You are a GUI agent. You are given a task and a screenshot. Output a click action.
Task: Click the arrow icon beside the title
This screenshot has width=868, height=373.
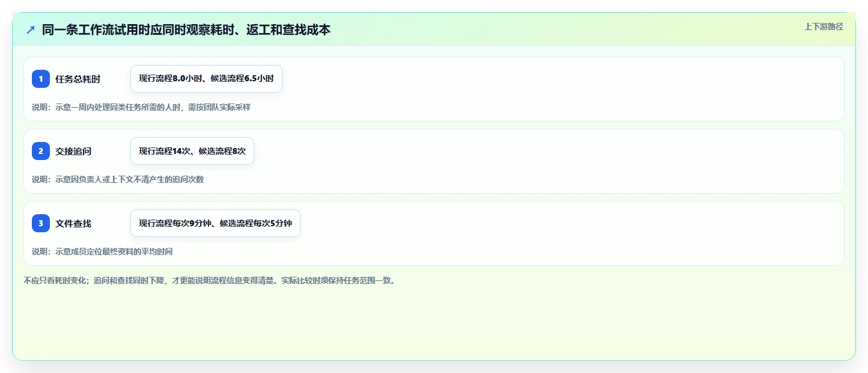(x=31, y=29)
